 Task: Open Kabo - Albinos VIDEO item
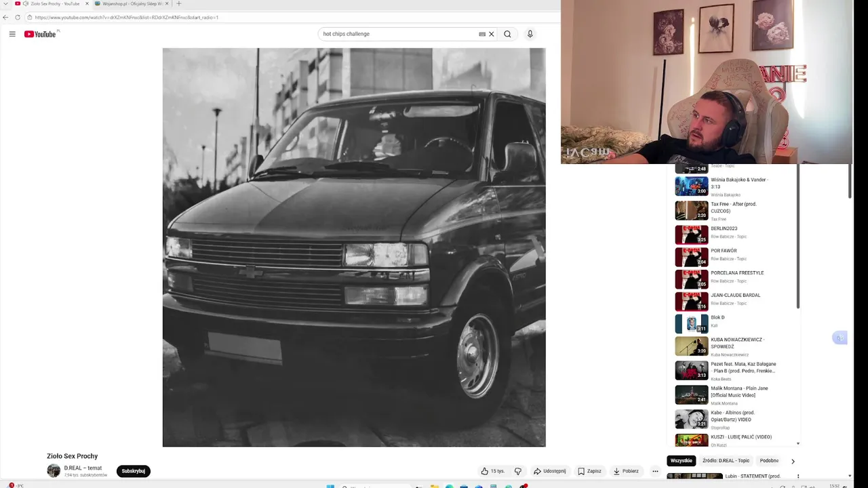pyautogui.click(x=736, y=420)
